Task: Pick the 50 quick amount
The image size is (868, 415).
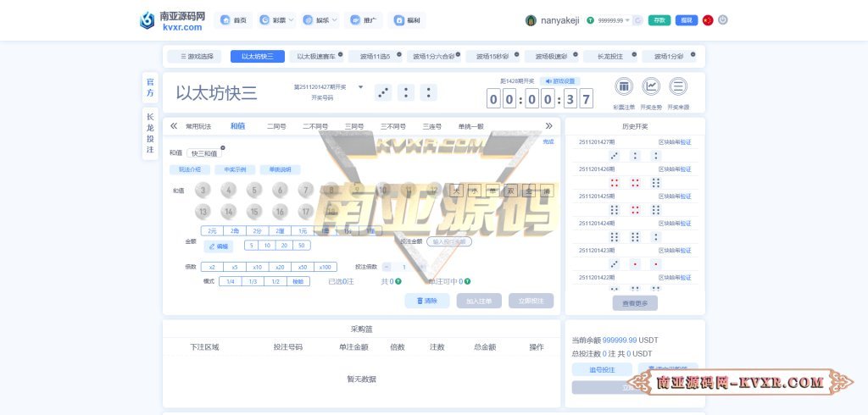Action: point(302,245)
